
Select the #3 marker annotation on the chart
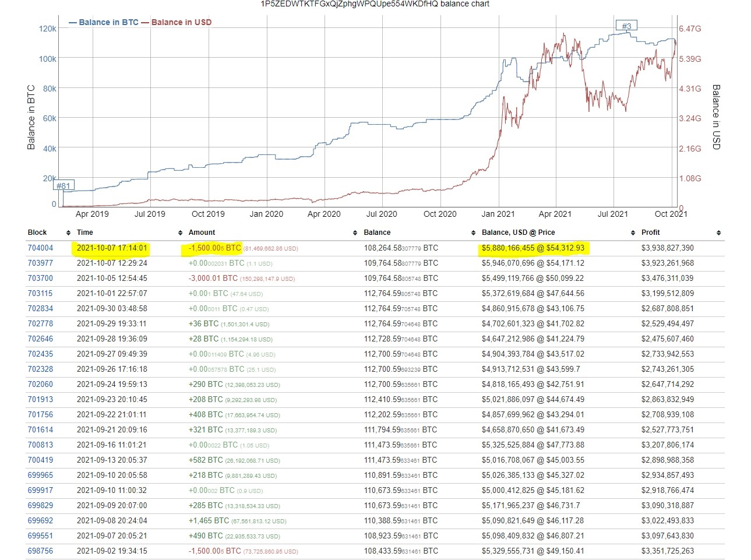tap(626, 24)
